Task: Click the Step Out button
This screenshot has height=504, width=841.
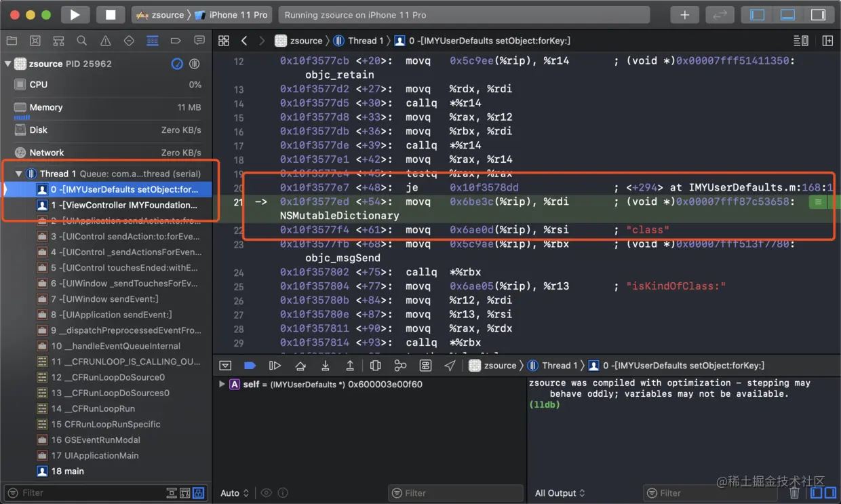Action: (350, 366)
